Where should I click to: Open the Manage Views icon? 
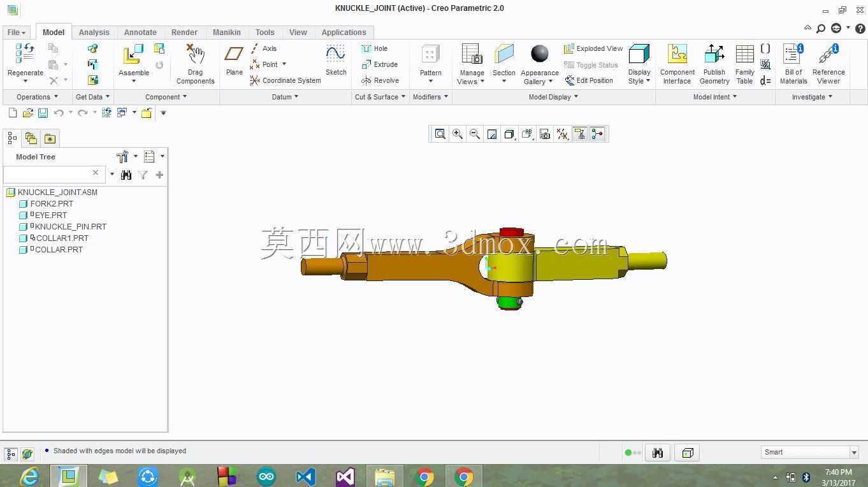click(472, 54)
